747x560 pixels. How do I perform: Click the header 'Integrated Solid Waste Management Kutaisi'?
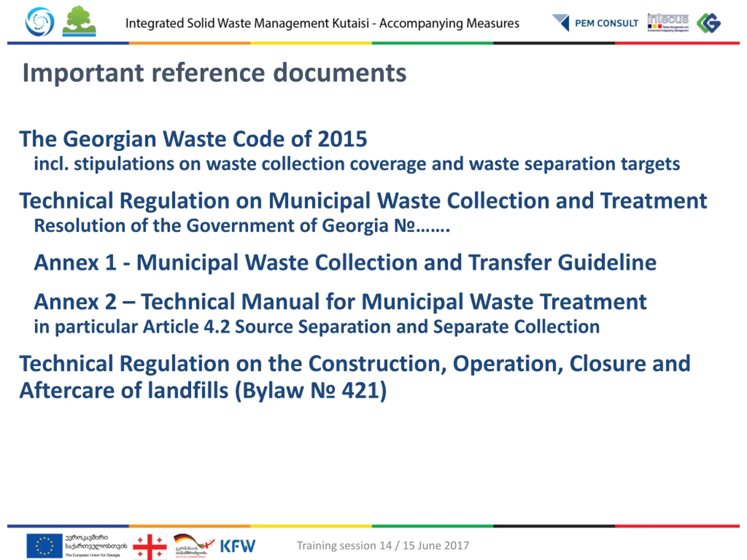(322, 23)
